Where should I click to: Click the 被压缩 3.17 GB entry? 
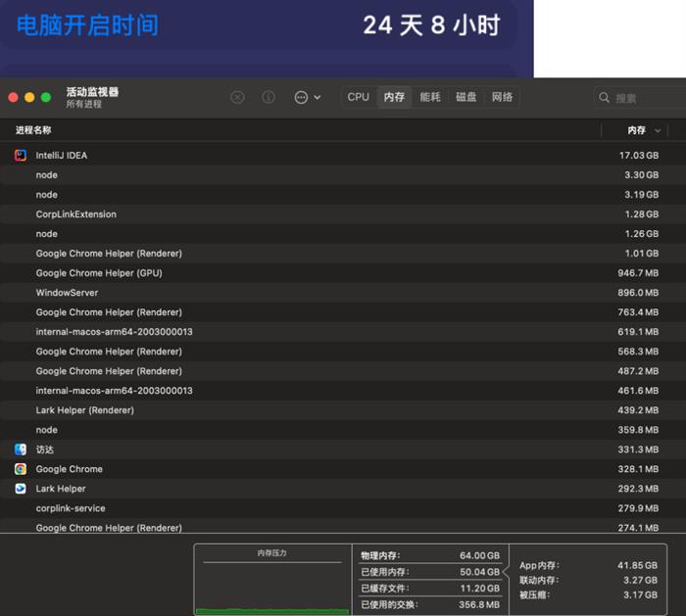588,595
